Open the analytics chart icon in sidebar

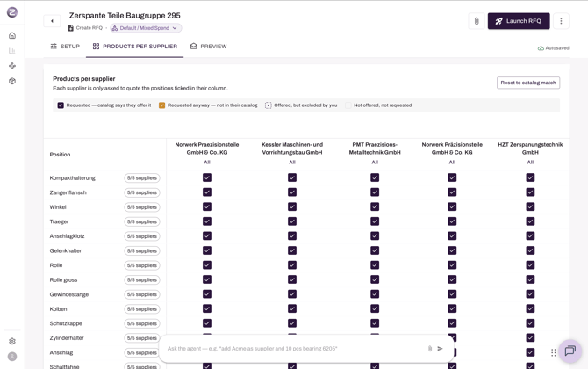pos(12,51)
